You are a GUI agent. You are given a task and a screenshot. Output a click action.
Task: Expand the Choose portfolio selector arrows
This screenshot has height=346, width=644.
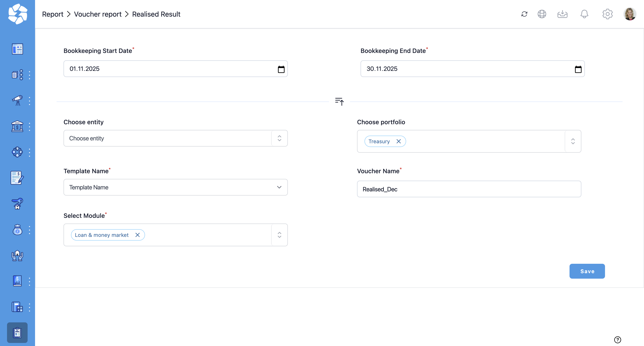(x=573, y=141)
